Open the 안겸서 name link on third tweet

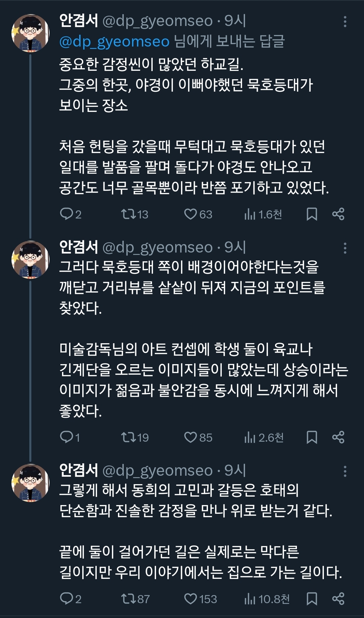pyautogui.click(x=79, y=470)
